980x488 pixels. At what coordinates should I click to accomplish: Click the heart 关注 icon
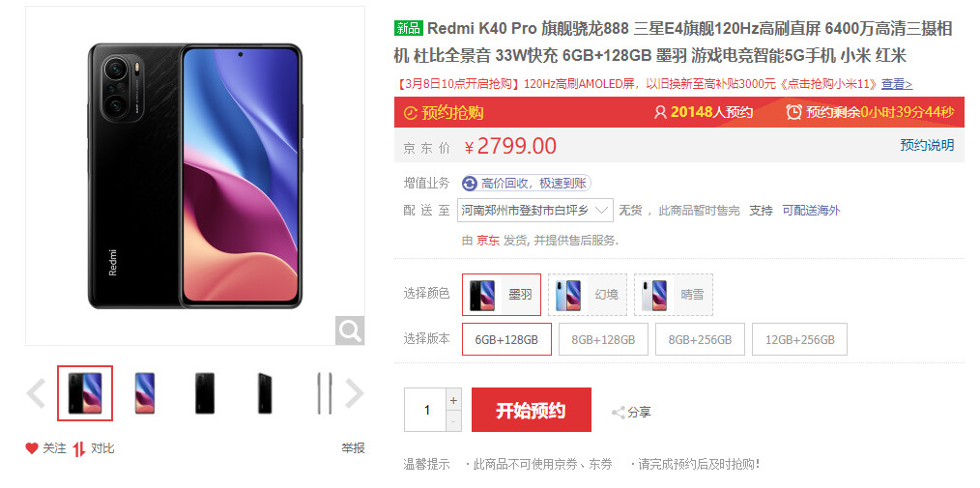click(32, 448)
